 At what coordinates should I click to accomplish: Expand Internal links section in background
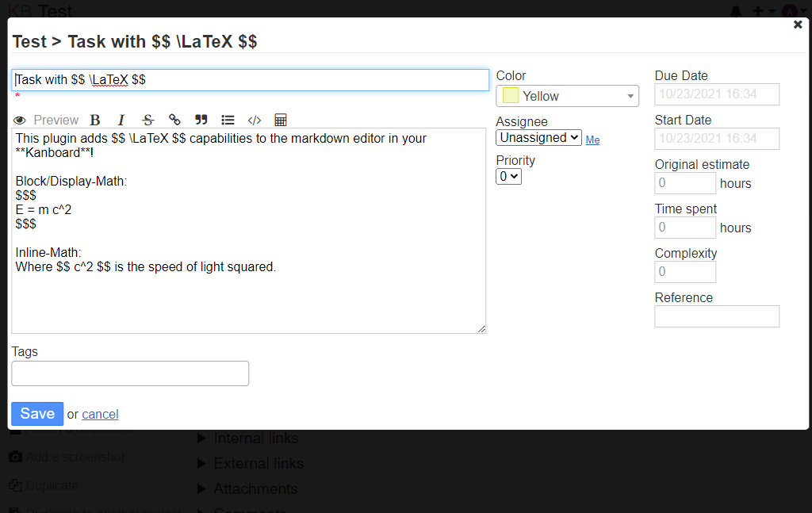point(248,438)
